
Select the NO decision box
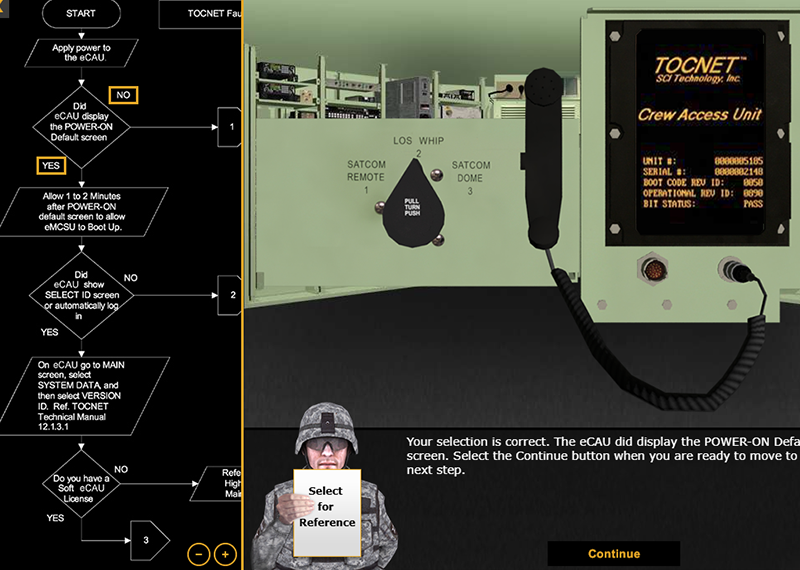tap(124, 95)
